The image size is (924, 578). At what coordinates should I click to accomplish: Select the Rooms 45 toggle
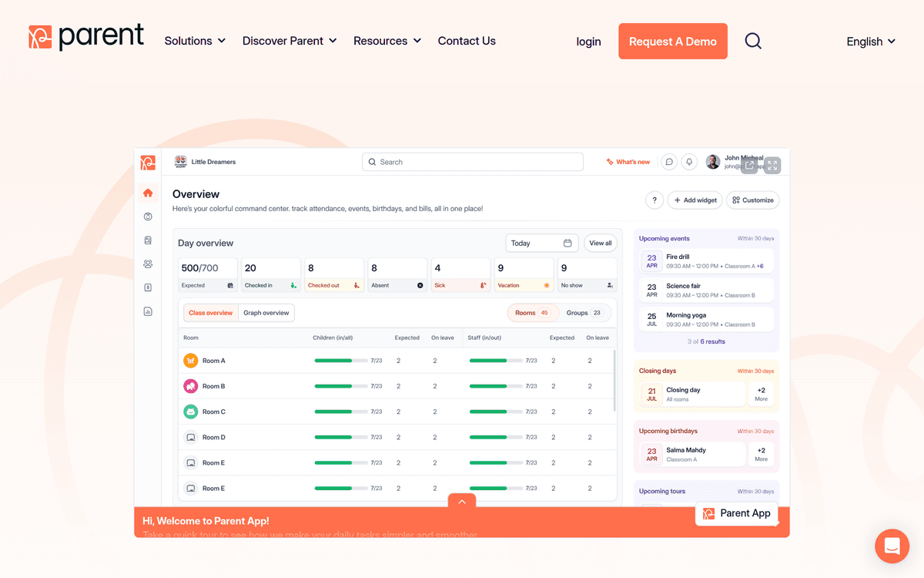coord(532,313)
